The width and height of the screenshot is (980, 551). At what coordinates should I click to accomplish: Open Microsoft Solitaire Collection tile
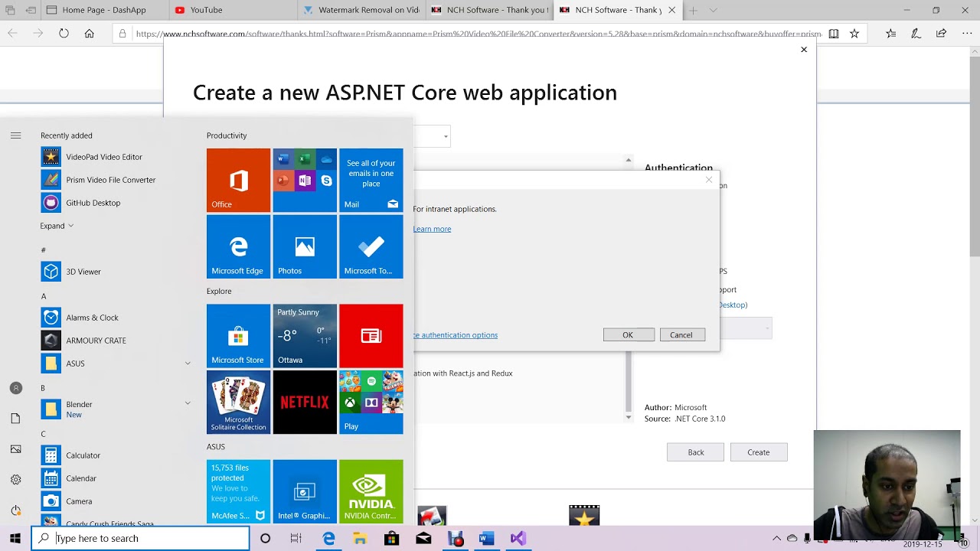(238, 403)
